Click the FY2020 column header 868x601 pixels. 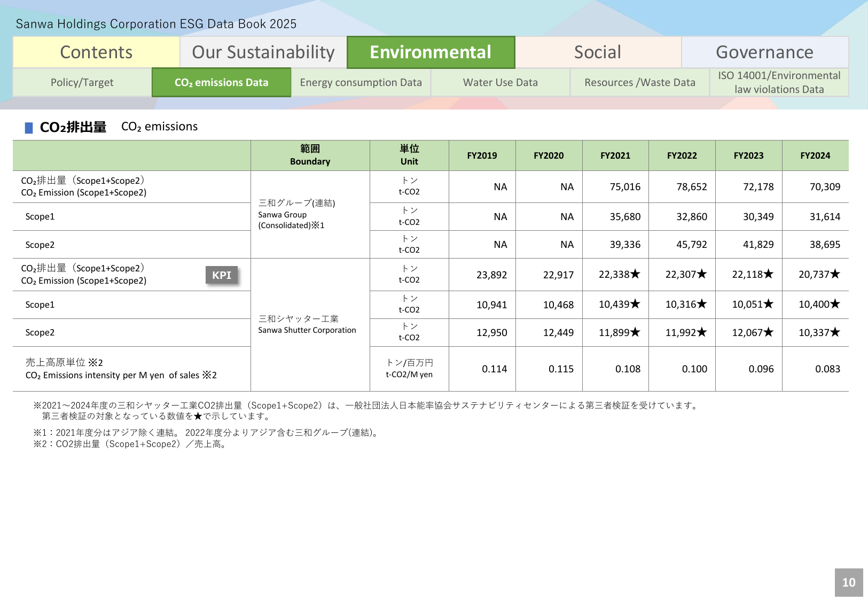tap(549, 155)
